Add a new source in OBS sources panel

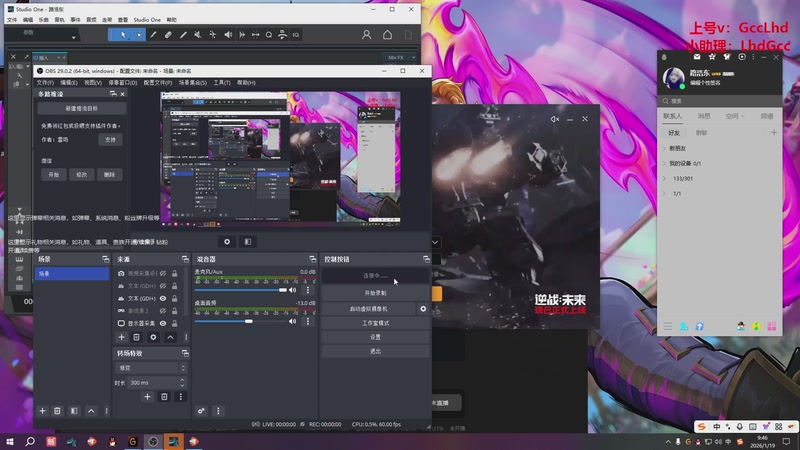(121, 337)
